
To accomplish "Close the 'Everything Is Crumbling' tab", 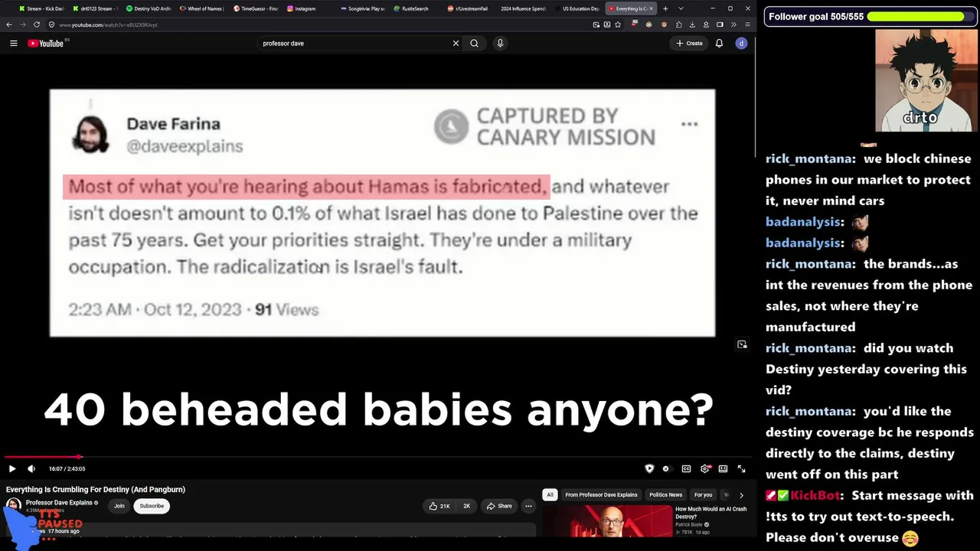I will tap(651, 8).
